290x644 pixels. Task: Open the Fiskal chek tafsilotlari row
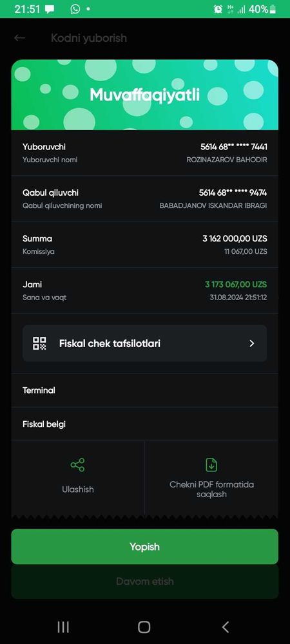[144, 343]
